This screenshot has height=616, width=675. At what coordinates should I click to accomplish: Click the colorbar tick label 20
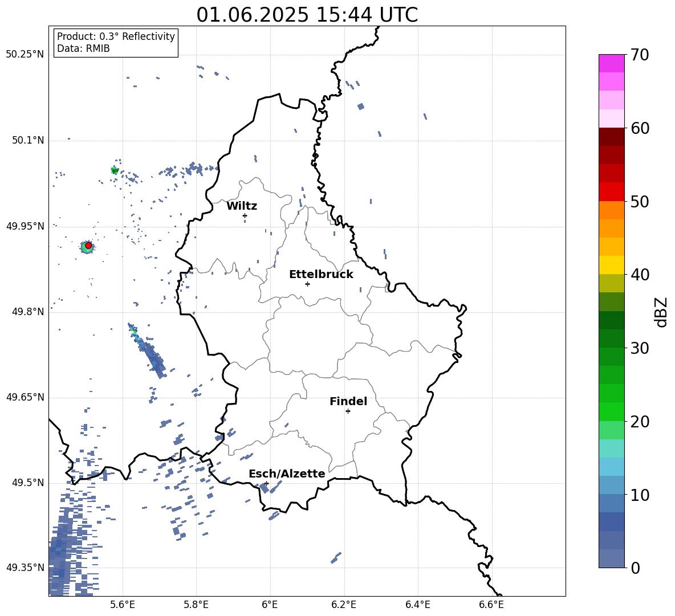click(640, 422)
